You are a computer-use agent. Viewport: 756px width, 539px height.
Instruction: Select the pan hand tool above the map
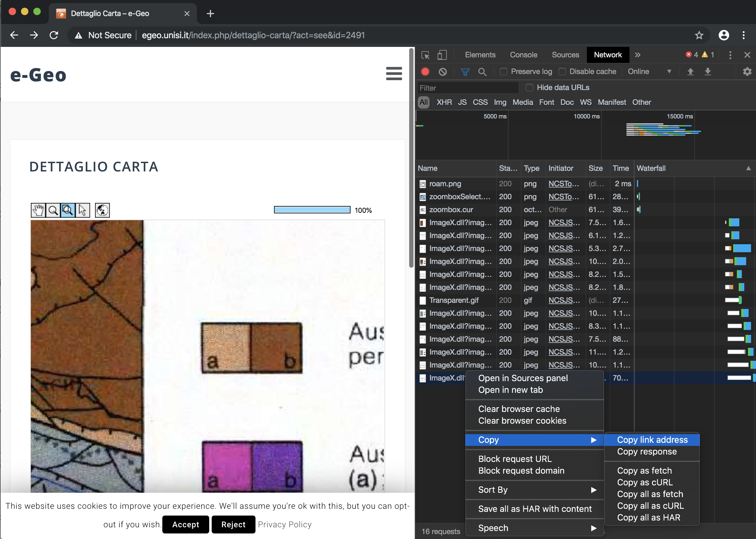[38, 210]
